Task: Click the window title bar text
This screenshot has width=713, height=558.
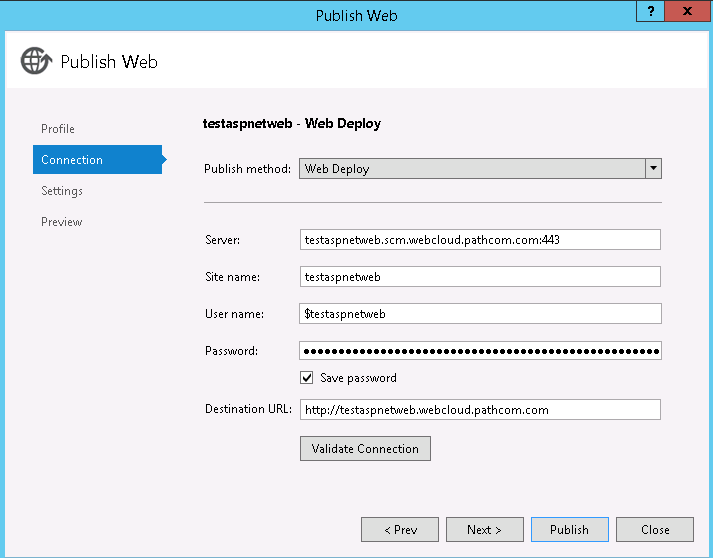Action: [356, 15]
